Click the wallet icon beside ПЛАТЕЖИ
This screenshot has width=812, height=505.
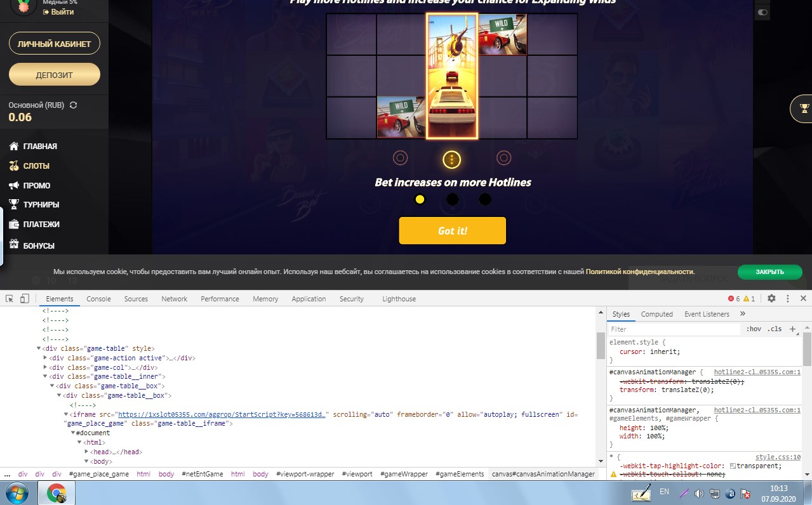click(x=14, y=224)
